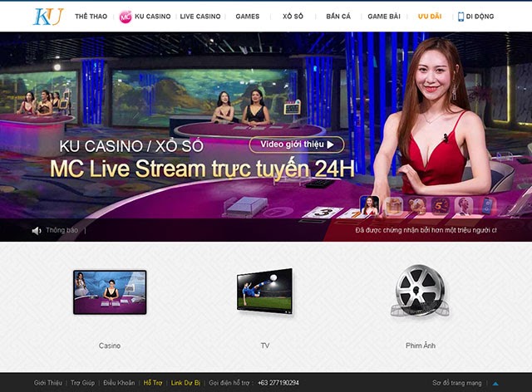Click the mobile phone icon

(461, 17)
